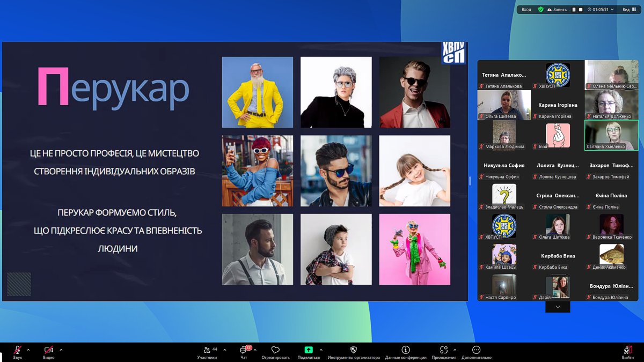The height and width of the screenshot is (362, 644).
Task: Select Лолита Кузнецова's participant tile
Action: [558, 166]
